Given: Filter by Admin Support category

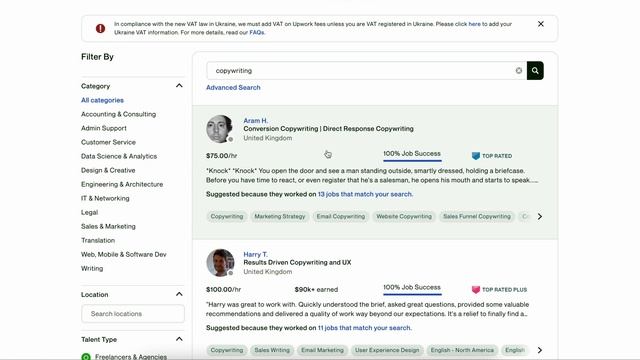Looking at the screenshot, I should [104, 128].
